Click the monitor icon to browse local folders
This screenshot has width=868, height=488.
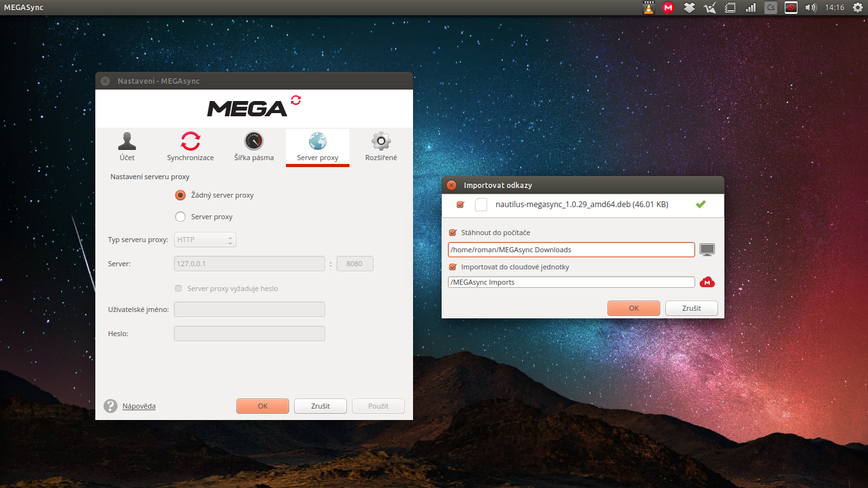coord(707,249)
